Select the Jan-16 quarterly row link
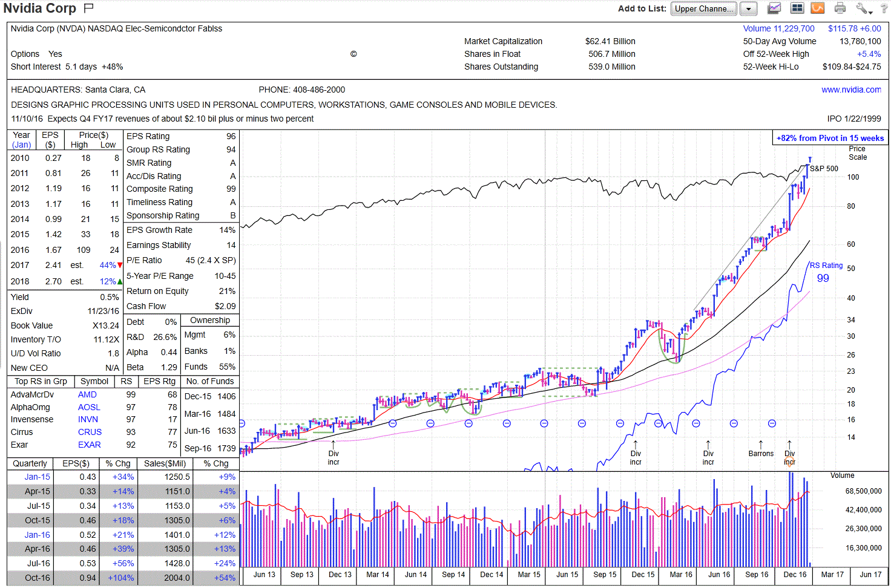Image resolution: width=891 pixels, height=588 pixels. point(37,535)
